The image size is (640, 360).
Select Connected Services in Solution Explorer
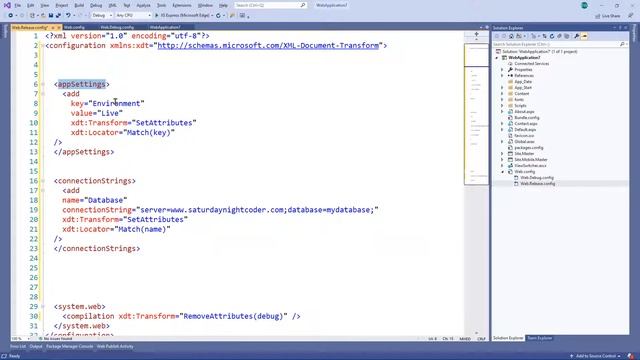click(531, 64)
